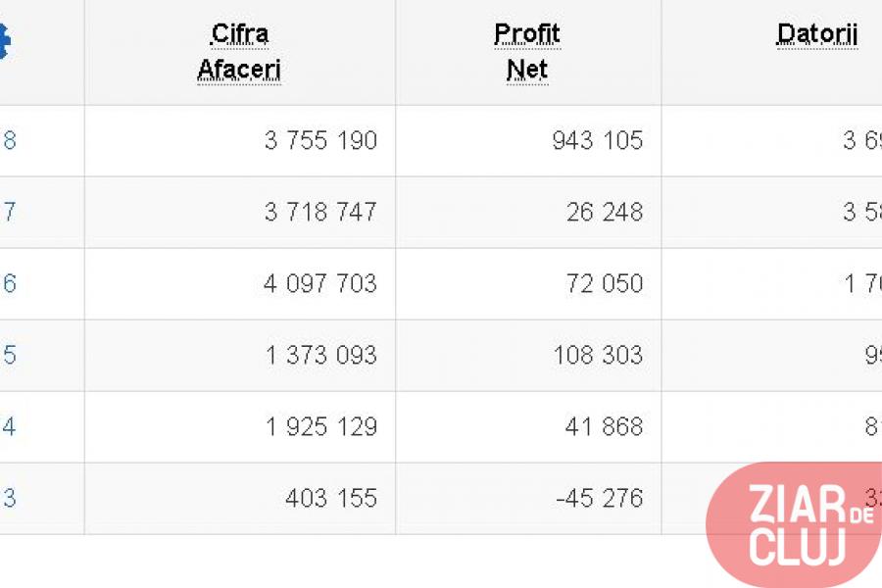
Task: Select the 3 718 747 turnover cell
Action: 240,212
